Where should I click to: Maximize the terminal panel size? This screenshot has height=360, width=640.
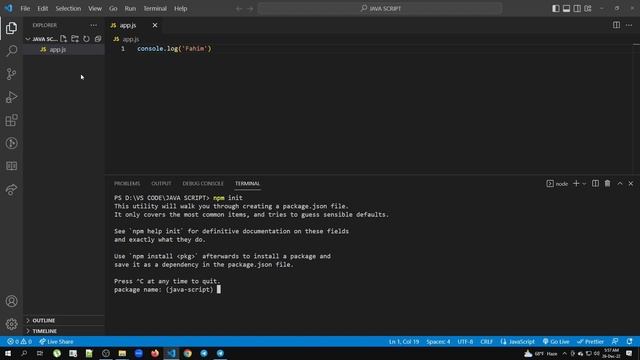[x=620, y=184]
